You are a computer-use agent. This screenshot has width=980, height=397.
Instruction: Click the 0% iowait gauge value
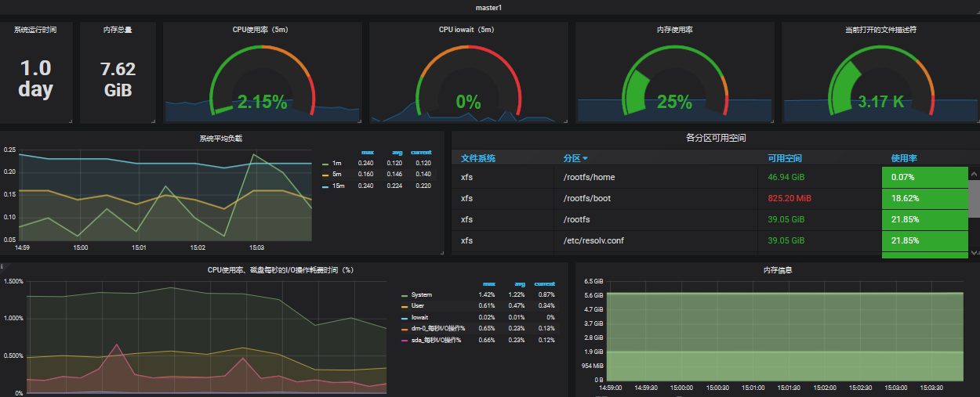(468, 102)
